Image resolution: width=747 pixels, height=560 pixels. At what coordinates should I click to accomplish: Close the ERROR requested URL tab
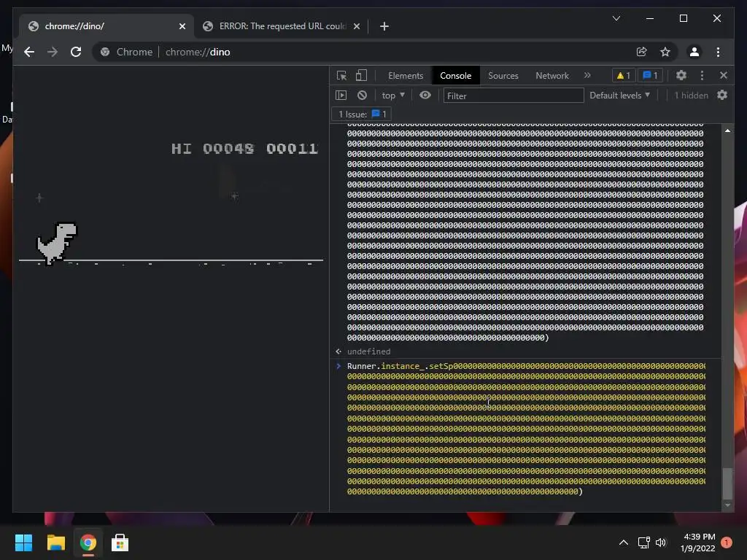[356, 26]
